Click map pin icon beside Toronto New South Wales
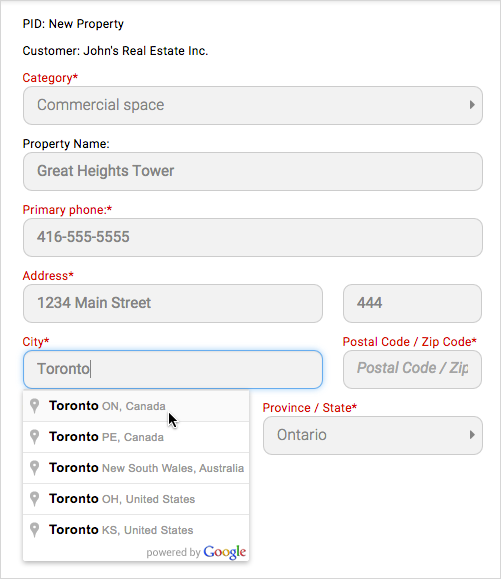Viewport: 501px width, 579px height. click(x=34, y=468)
